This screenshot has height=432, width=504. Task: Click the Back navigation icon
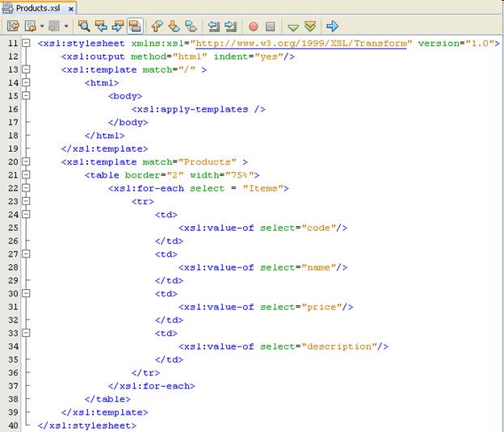pos(31,26)
